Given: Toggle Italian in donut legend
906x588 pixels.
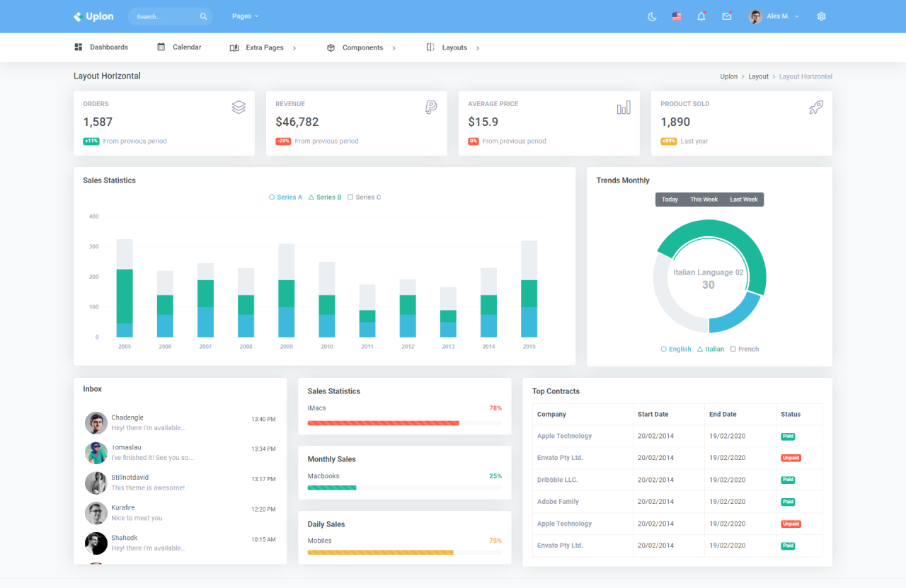Looking at the screenshot, I should (x=711, y=349).
